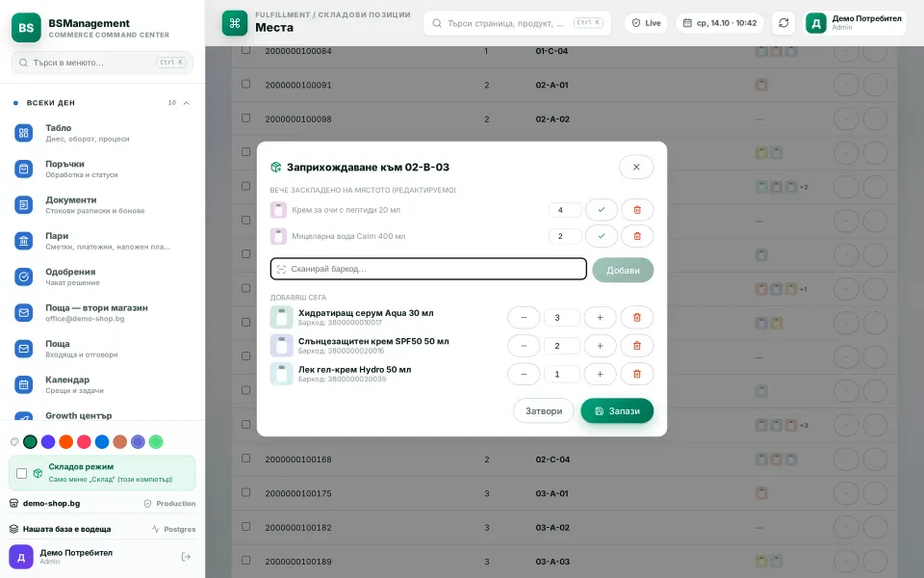
Task: Delete Крем за очи с пептиди row
Action: point(637,210)
